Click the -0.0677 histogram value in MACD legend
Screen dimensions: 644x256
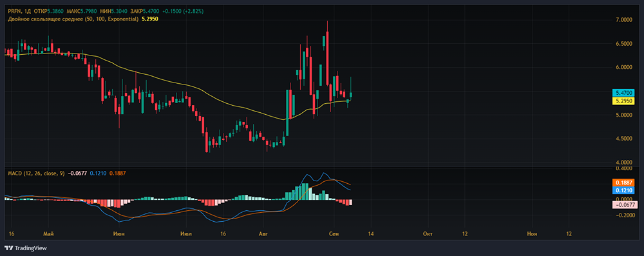(x=77, y=173)
